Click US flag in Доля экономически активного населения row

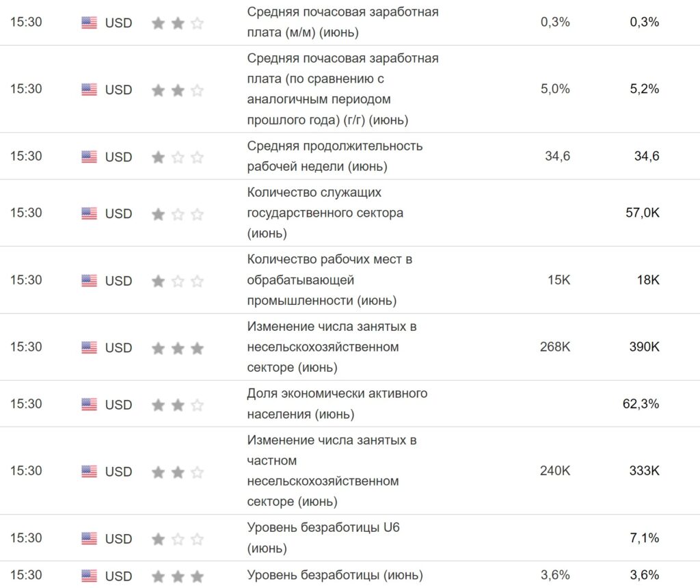point(89,404)
